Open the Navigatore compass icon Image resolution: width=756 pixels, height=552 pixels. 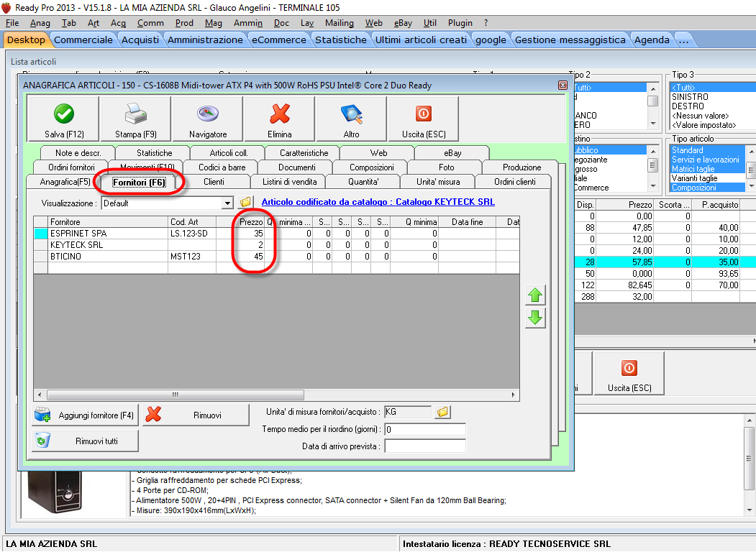[x=208, y=114]
